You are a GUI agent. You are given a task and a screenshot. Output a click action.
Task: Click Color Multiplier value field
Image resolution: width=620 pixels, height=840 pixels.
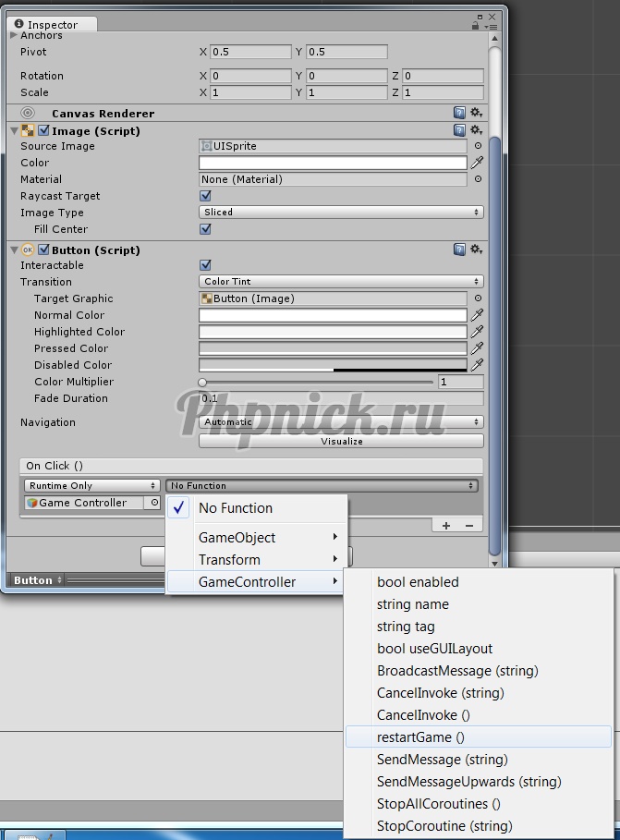[461, 382]
